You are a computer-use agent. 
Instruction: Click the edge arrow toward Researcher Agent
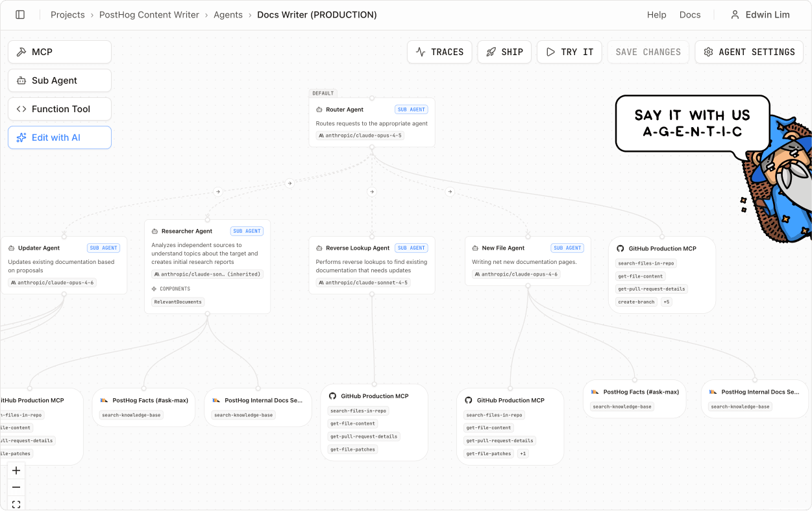(289, 183)
